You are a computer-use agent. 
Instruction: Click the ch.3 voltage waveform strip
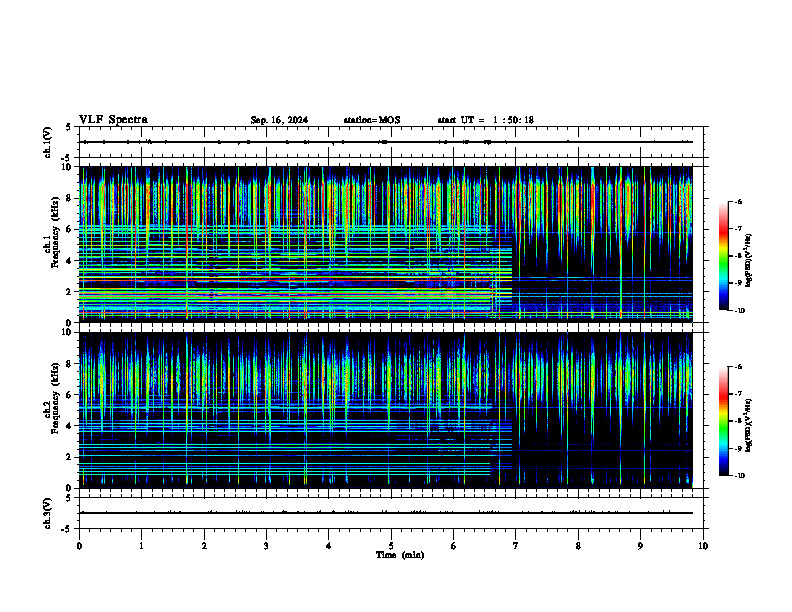tap(391, 513)
